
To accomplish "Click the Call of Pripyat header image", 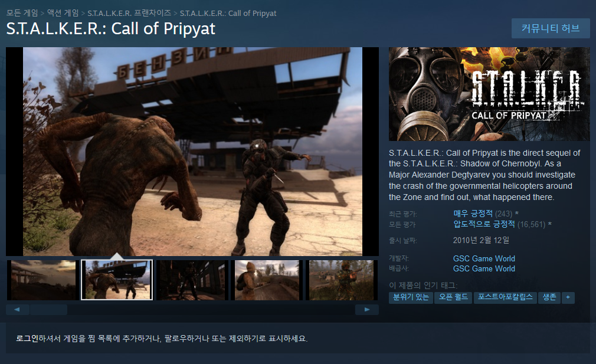I will [x=489, y=94].
